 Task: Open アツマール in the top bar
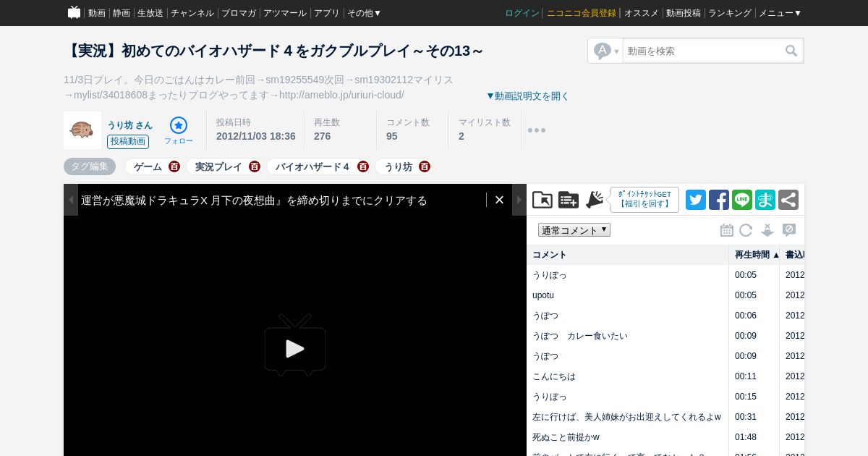(285, 13)
